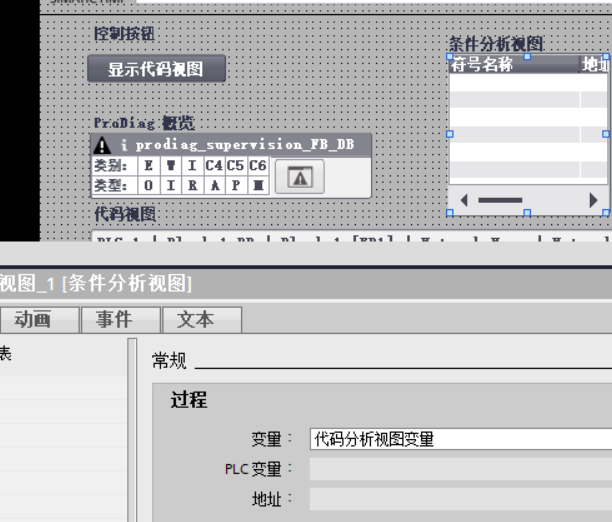The image size is (612, 522).
Task: Click left scroll arrow in 条件分析视图
Action: (464, 200)
